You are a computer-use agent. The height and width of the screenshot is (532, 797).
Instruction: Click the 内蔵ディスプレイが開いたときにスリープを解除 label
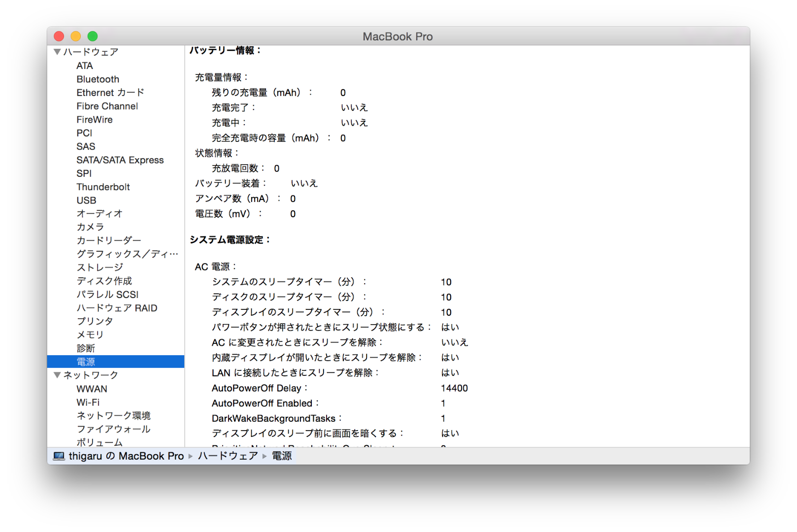click(317, 358)
